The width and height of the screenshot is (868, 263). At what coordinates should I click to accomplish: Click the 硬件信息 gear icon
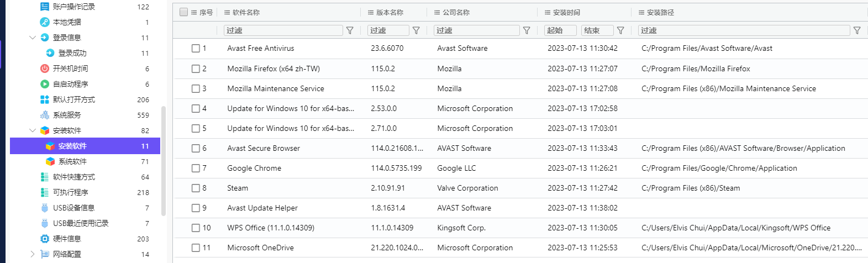tap(45, 239)
